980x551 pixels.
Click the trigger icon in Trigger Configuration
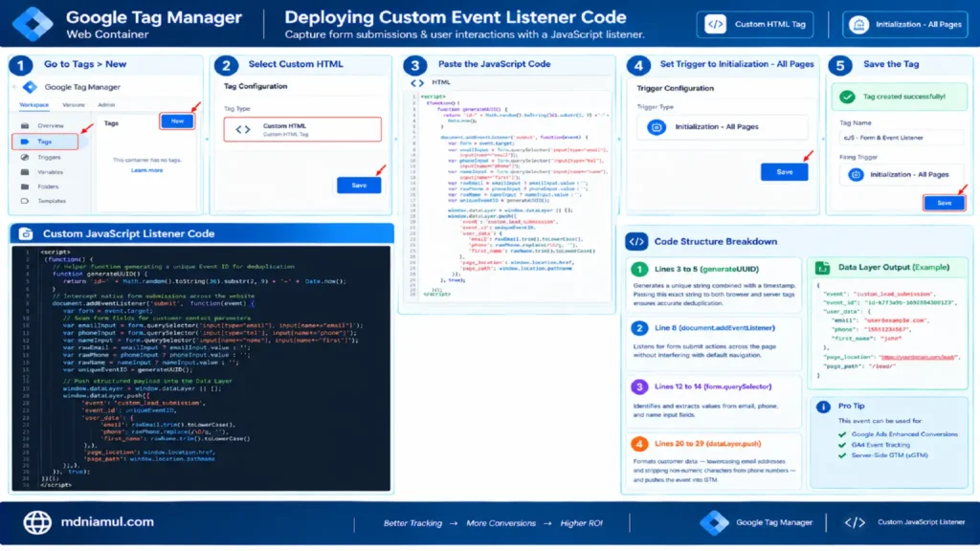pos(657,127)
